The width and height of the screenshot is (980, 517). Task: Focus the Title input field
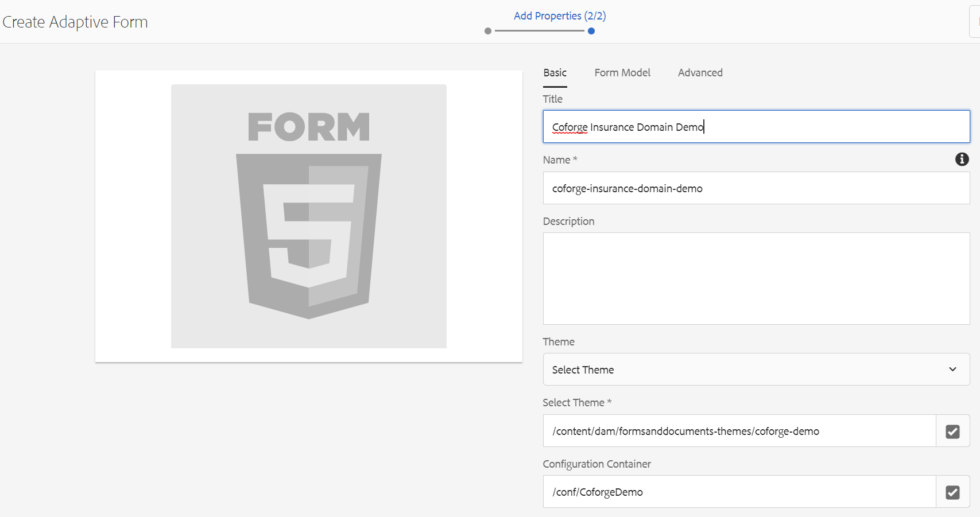(x=756, y=127)
